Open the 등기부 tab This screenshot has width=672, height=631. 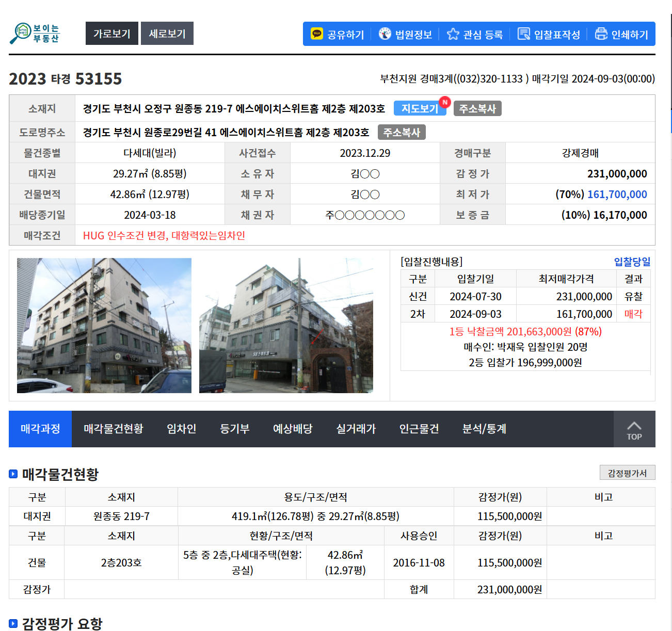pyautogui.click(x=235, y=429)
